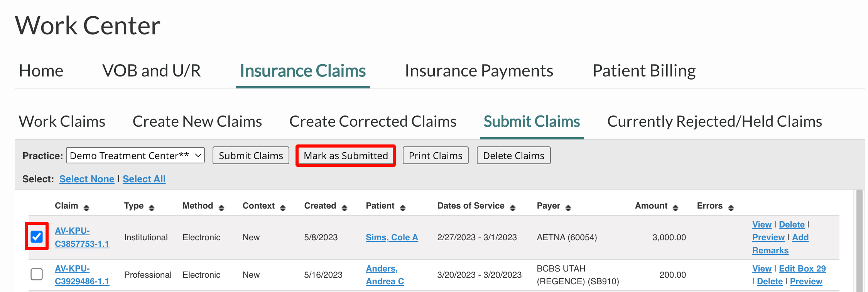This screenshot has width=868, height=292.
Task: Sort by Context column sort icon
Action: (x=283, y=208)
